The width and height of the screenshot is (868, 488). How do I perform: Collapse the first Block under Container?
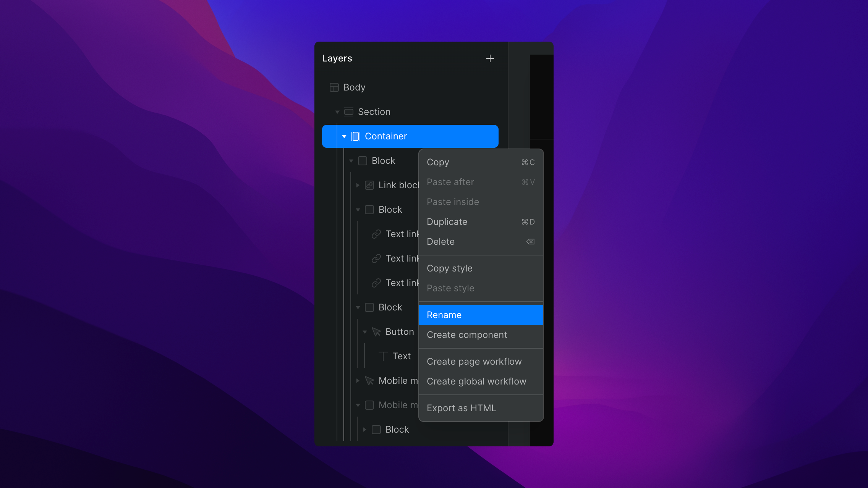click(351, 161)
